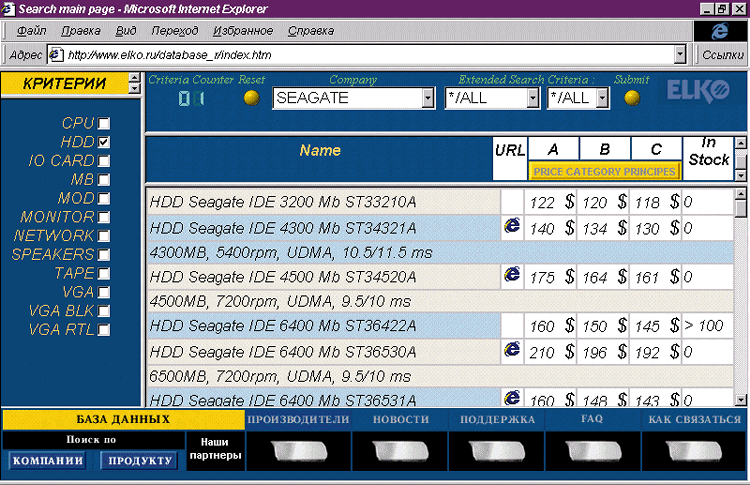Click the silver button under ПОДДЕРЖКА
This screenshot has width=750, height=485.
pos(496,451)
